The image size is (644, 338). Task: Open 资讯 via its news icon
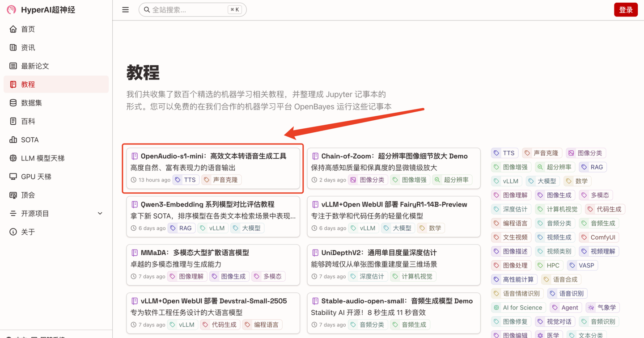point(13,47)
